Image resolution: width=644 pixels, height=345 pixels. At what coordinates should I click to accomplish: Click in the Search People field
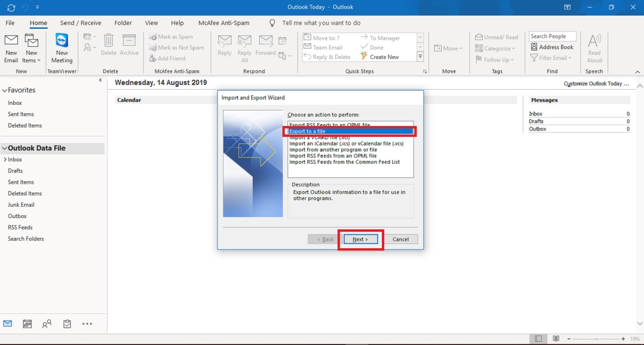point(553,36)
